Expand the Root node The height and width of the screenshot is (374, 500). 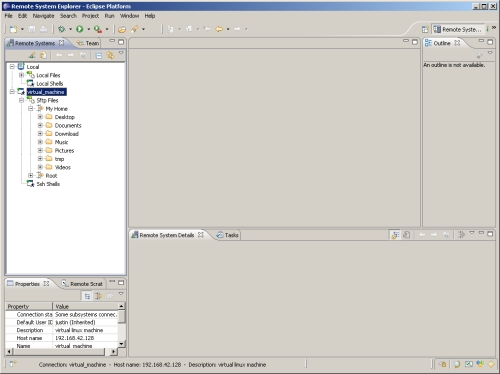click(31, 175)
